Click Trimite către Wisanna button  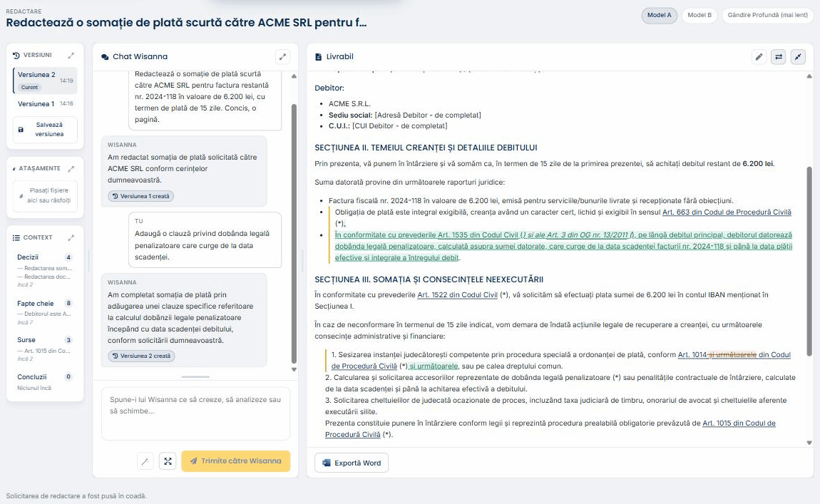point(236,461)
